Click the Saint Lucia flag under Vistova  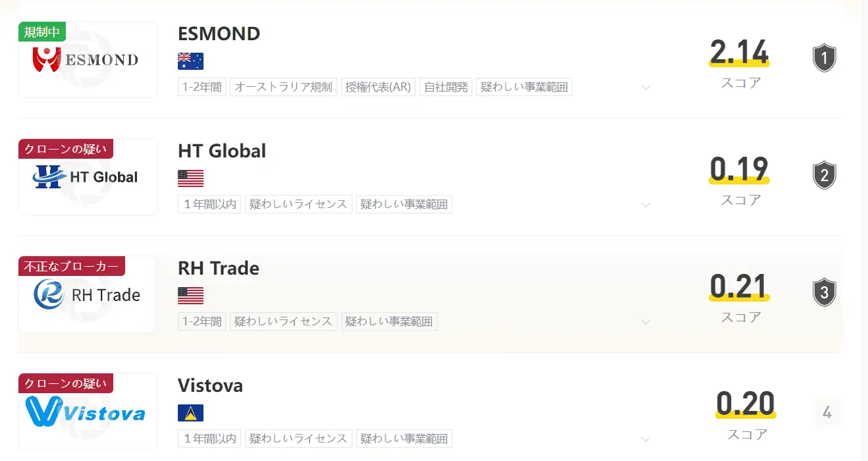point(190,413)
